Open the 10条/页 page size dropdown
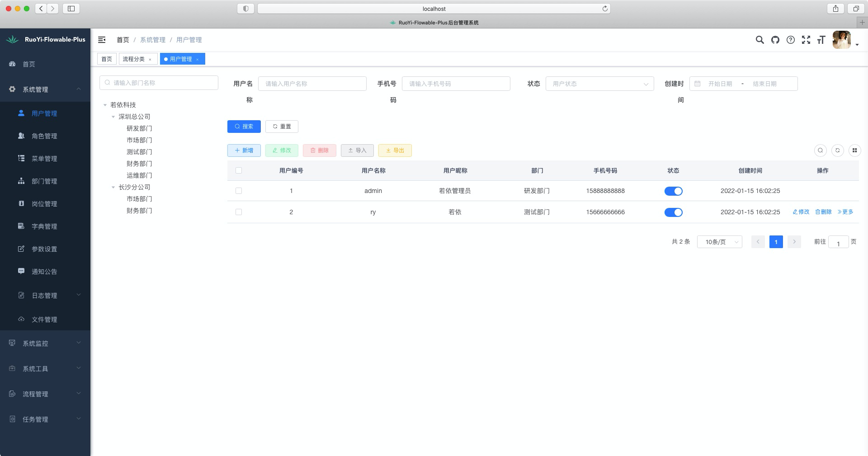 coord(719,242)
